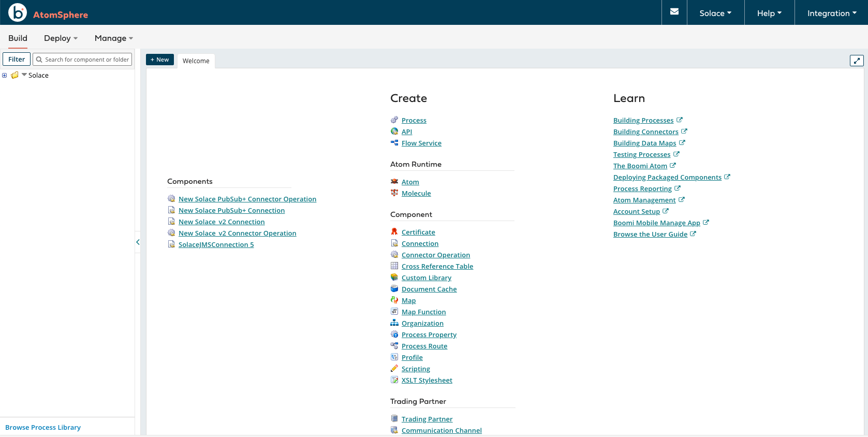
Task: Open the XSLT Stylesheet link
Action: (x=427, y=380)
